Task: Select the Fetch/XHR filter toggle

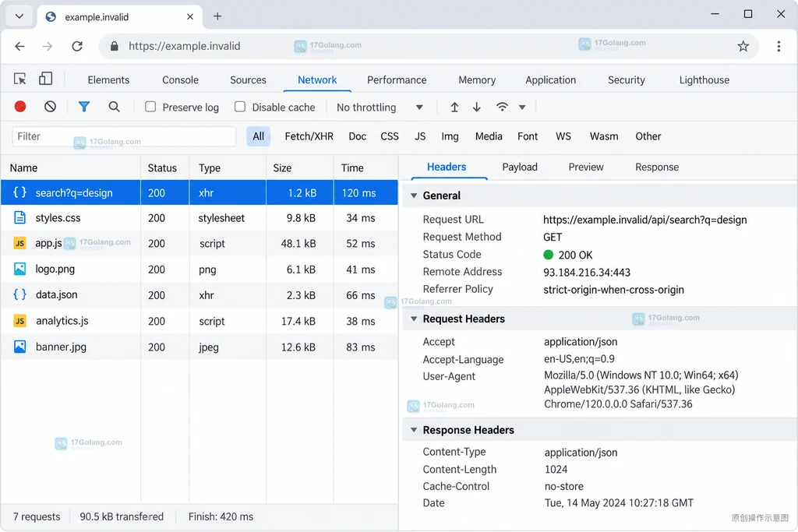Action: tap(309, 136)
